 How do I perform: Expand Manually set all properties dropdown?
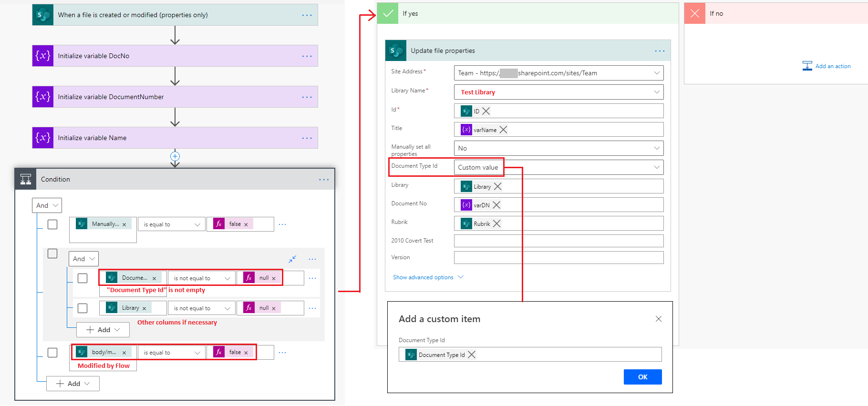point(657,148)
